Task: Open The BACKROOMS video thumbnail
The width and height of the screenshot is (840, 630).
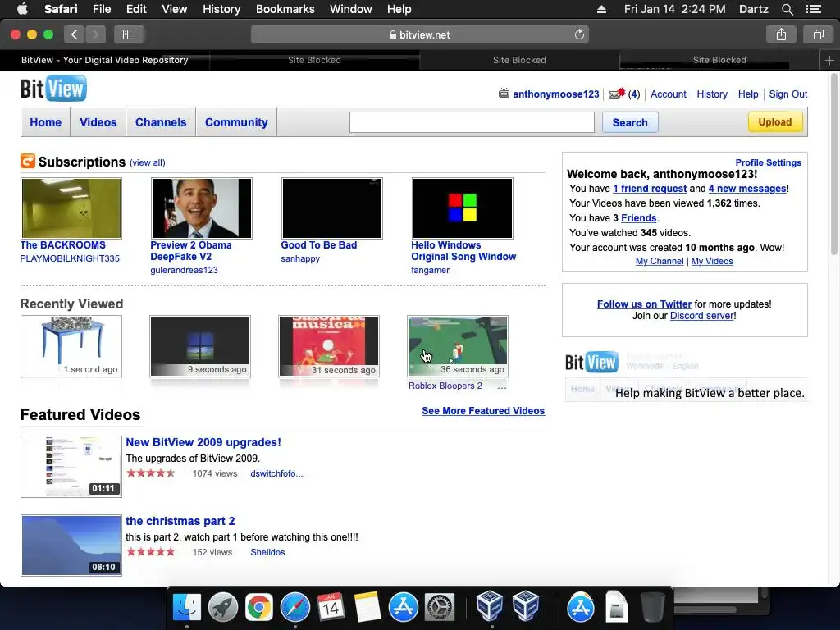Action: (x=71, y=208)
